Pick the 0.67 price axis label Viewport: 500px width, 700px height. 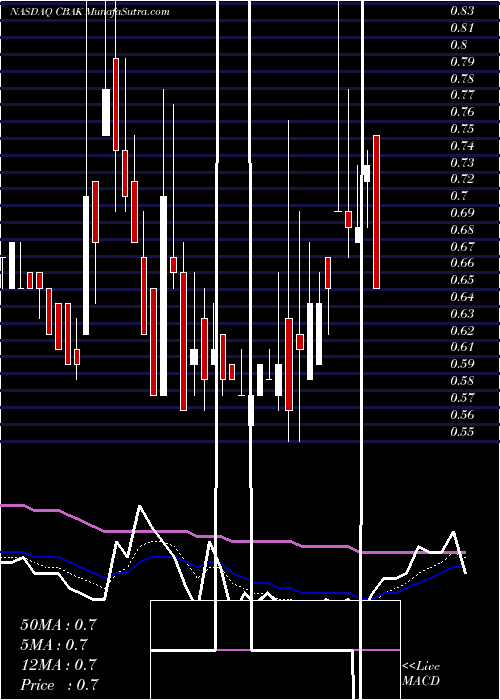(x=462, y=246)
